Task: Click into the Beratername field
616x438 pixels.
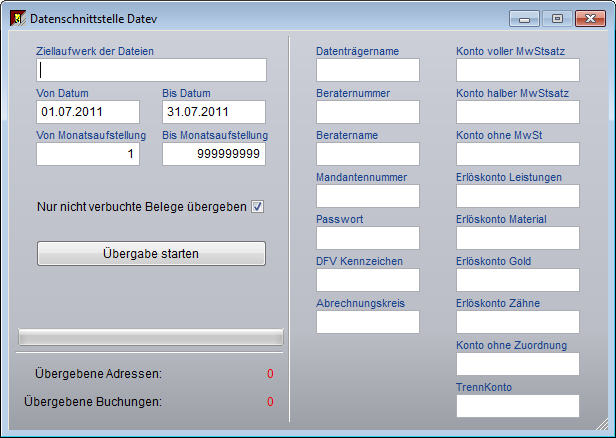Action: [368, 154]
